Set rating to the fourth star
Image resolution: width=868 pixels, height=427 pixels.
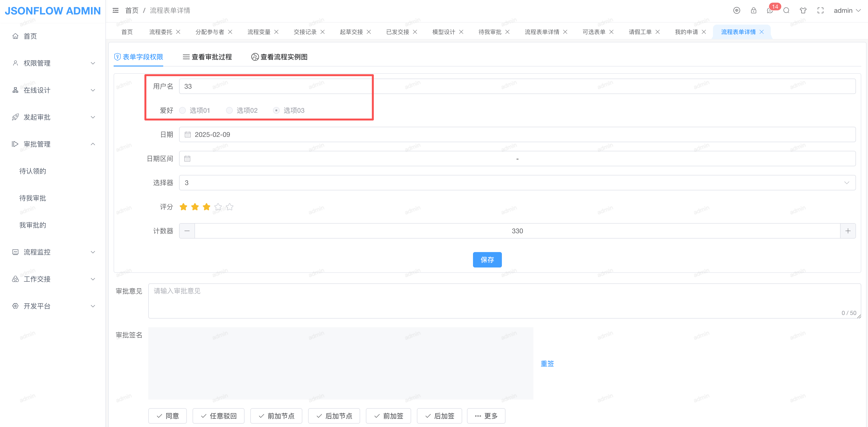point(218,207)
